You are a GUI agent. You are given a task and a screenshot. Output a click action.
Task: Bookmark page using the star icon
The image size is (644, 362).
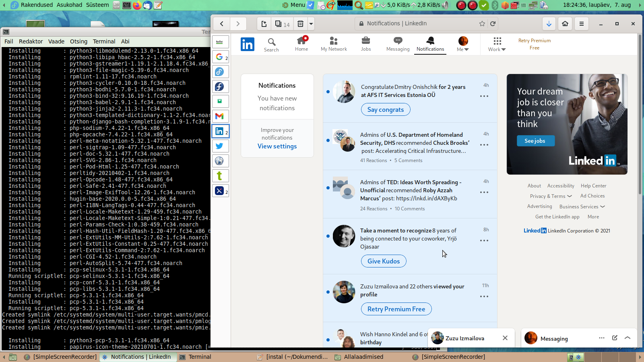click(482, 24)
